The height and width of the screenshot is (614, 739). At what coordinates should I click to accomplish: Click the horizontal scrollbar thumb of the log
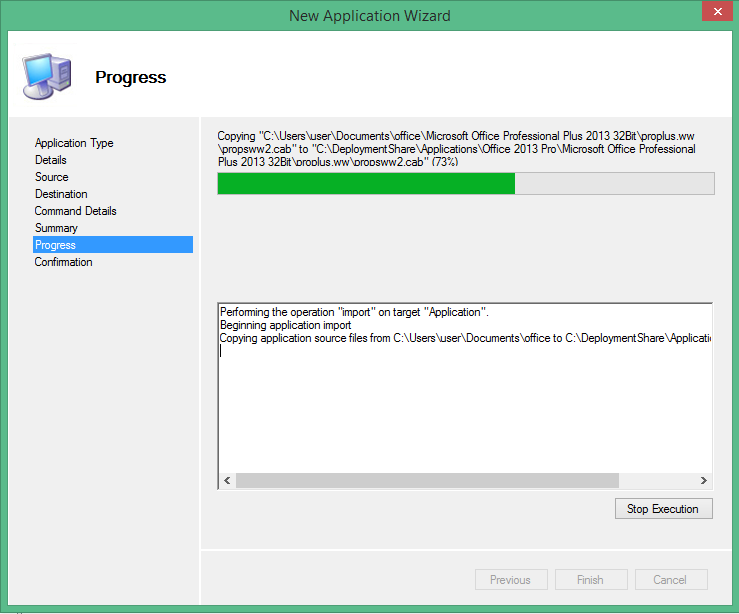pos(427,481)
